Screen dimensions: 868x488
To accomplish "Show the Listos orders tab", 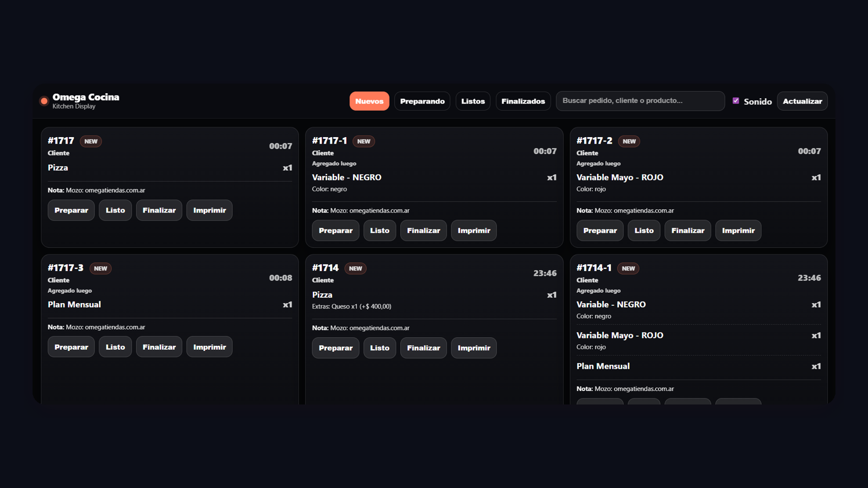I will [473, 101].
